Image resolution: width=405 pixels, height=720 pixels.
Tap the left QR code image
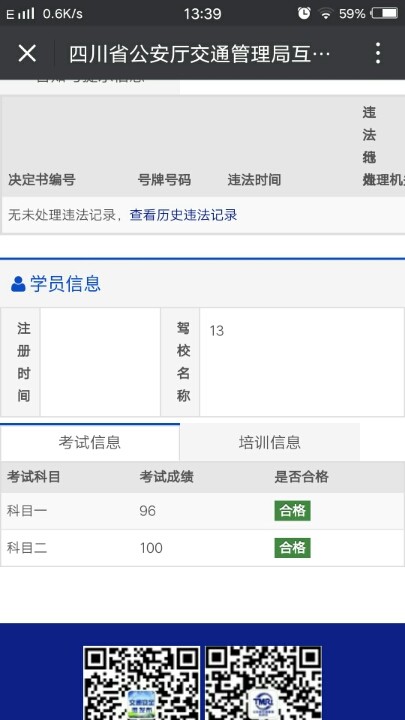coord(141,683)
